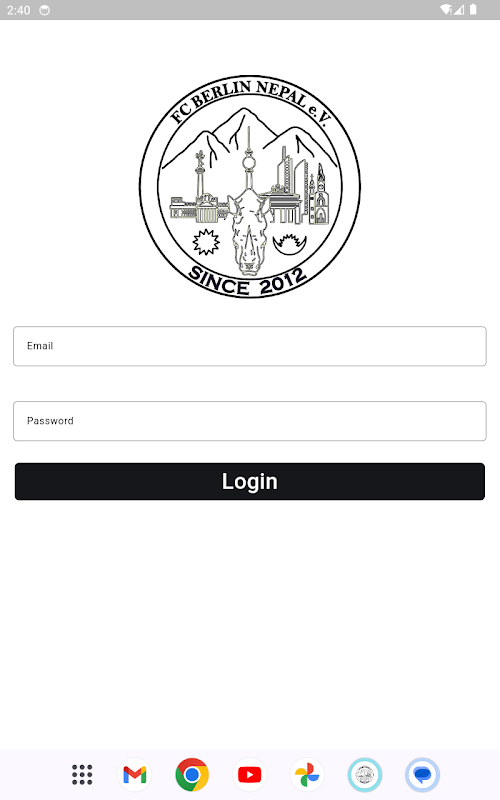Open Google Photos pinwheel icon

(x=307, y=774)
